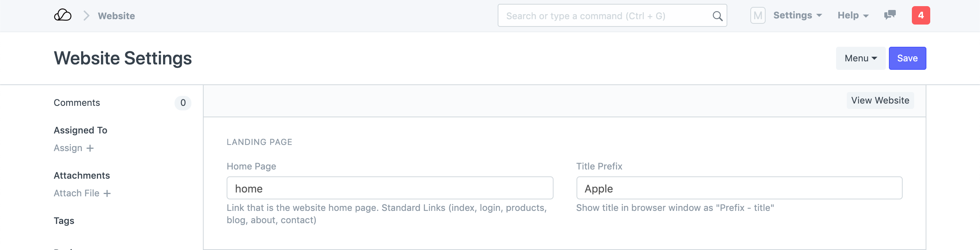Screen dimensions: 980x250
Task: Click the plus icon beside Attach File
Action: [107, 194]
